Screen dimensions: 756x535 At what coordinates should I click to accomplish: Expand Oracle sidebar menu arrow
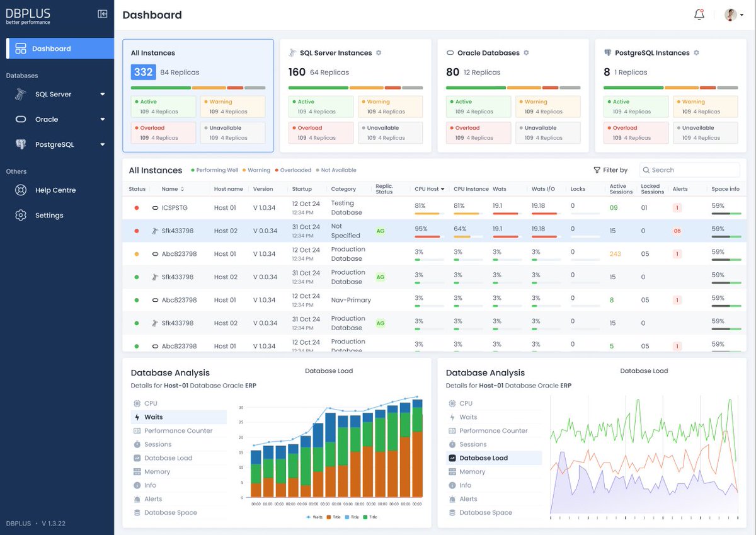[103, 120]
